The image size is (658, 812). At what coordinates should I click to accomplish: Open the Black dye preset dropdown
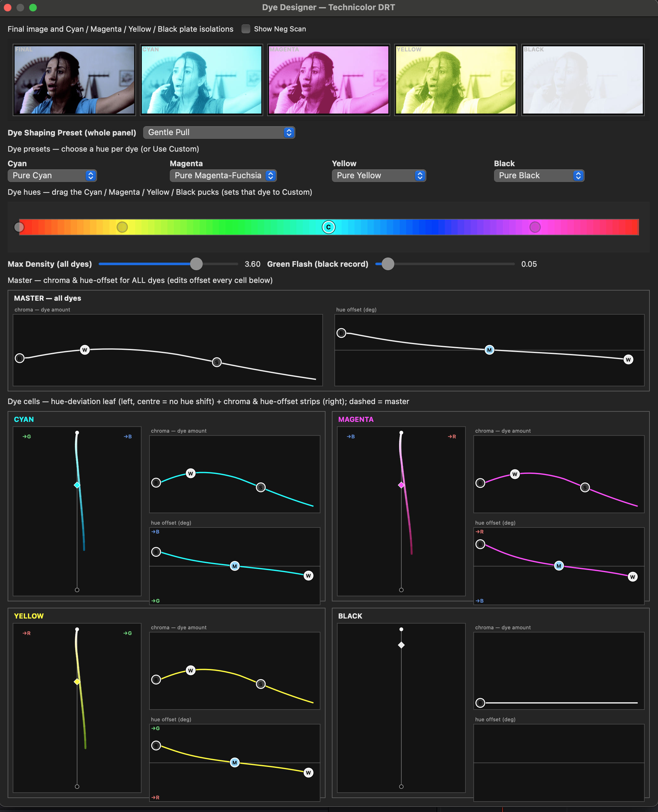point(539,175)
